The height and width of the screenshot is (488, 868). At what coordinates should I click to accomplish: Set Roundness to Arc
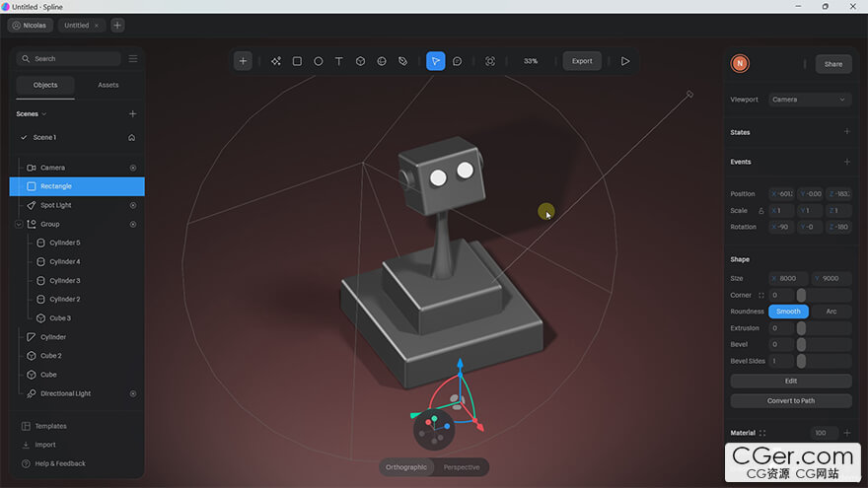click(831, 312)
